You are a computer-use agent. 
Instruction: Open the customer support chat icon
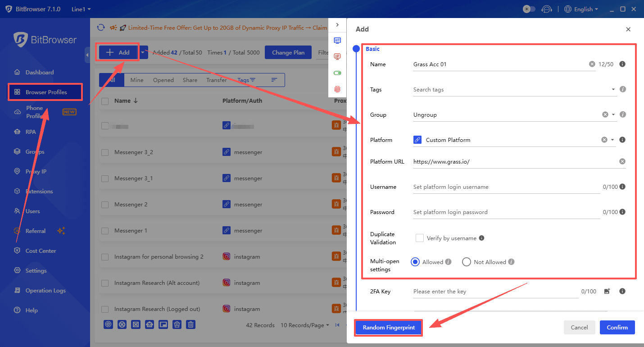(x=546, y=9)
